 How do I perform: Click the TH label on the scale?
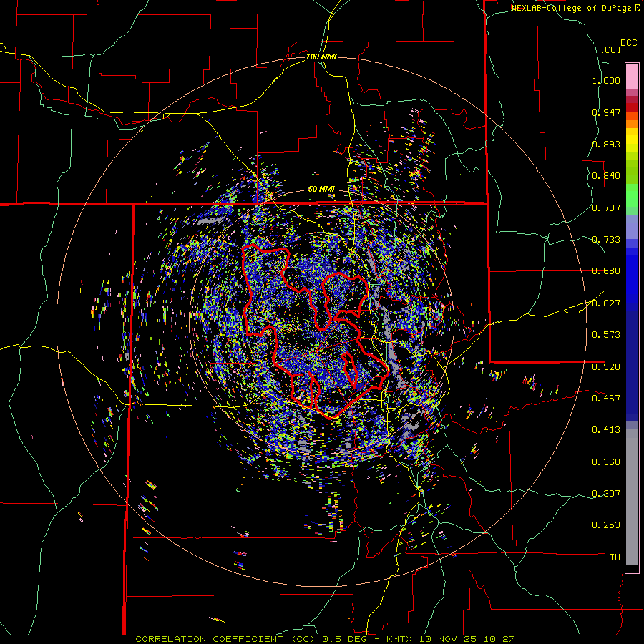pyautogui.click(x=615, y=557)
